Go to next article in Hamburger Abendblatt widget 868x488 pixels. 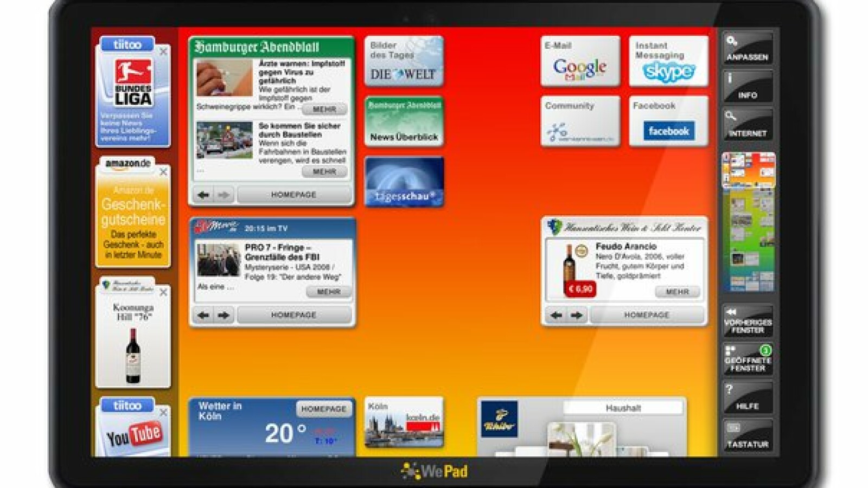tap(224, 195)
